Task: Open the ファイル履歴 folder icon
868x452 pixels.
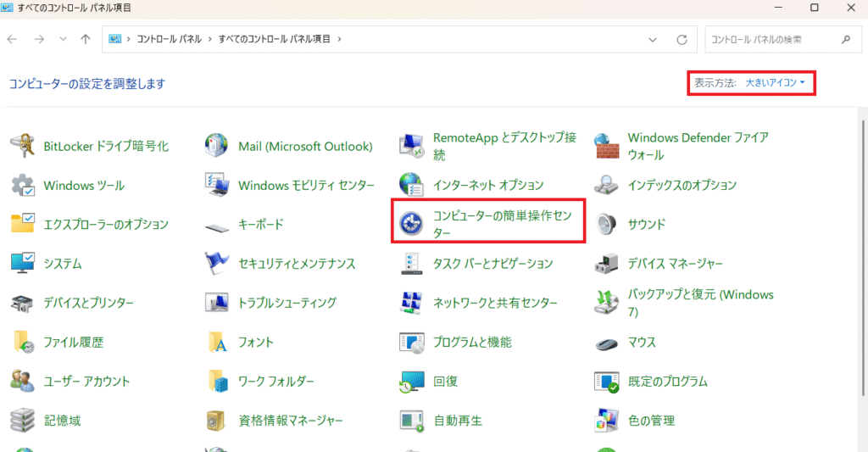Action: point(23,342)
